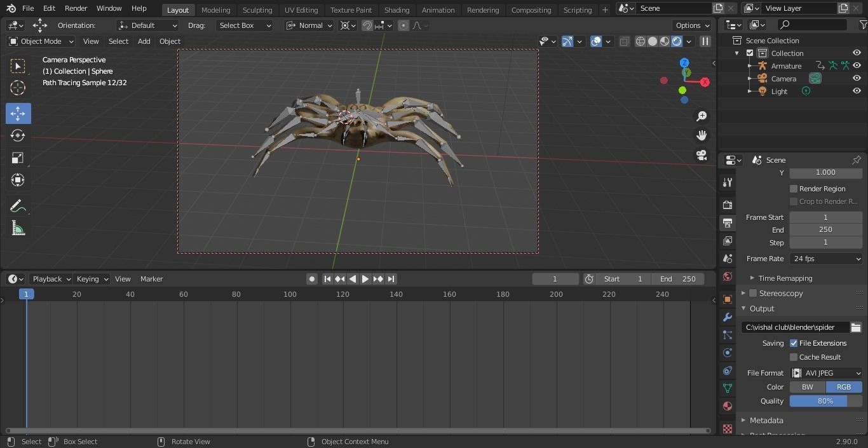Set color mode to BW
This screenshot has height=448, width=868.
click(x=807, y=387)
